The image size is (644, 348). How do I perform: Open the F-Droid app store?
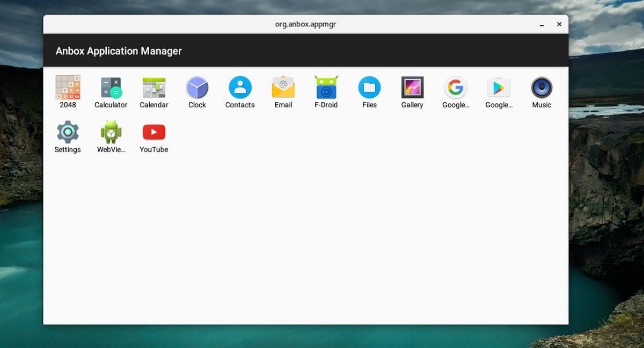click(326, 88)
